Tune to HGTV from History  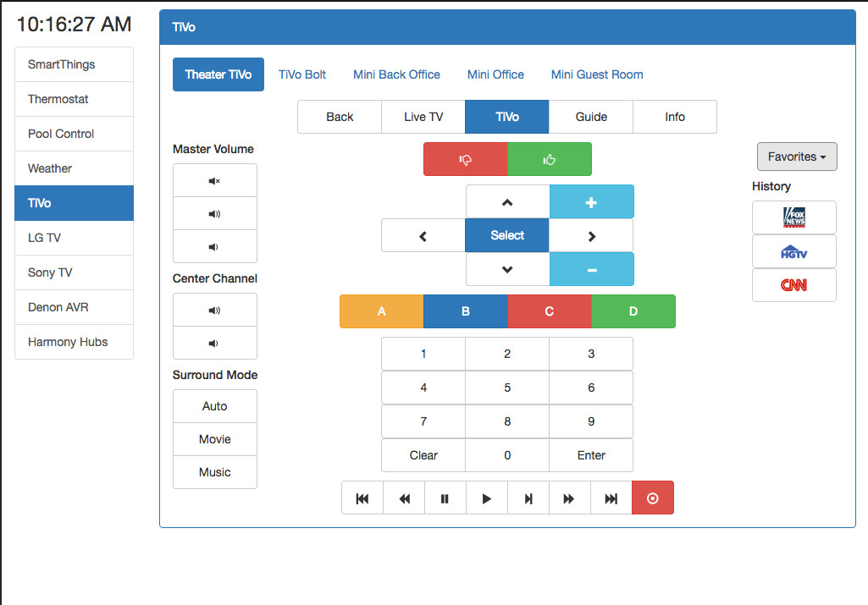pyautogui.click(x=793, y=251)
